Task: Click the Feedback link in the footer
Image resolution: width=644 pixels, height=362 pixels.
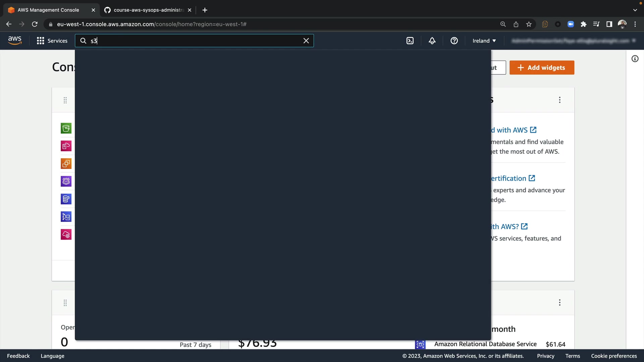Action: 18,356
